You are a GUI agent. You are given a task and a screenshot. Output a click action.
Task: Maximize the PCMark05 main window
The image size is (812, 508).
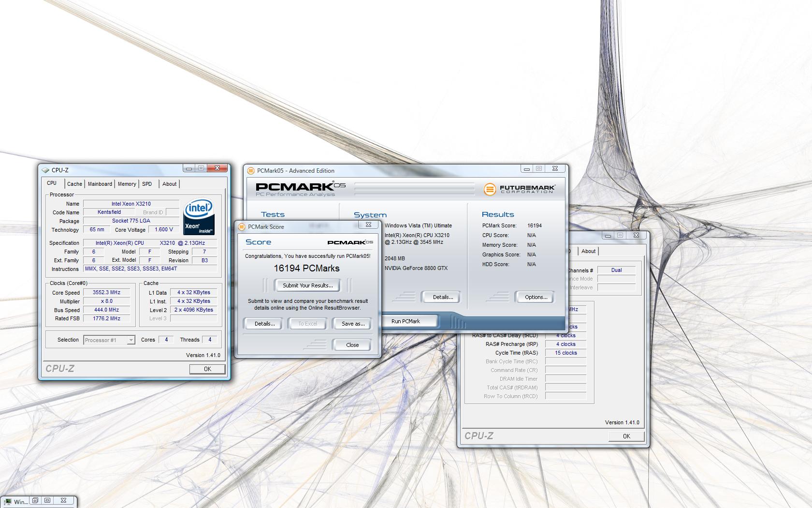click(x=539, y=168)
